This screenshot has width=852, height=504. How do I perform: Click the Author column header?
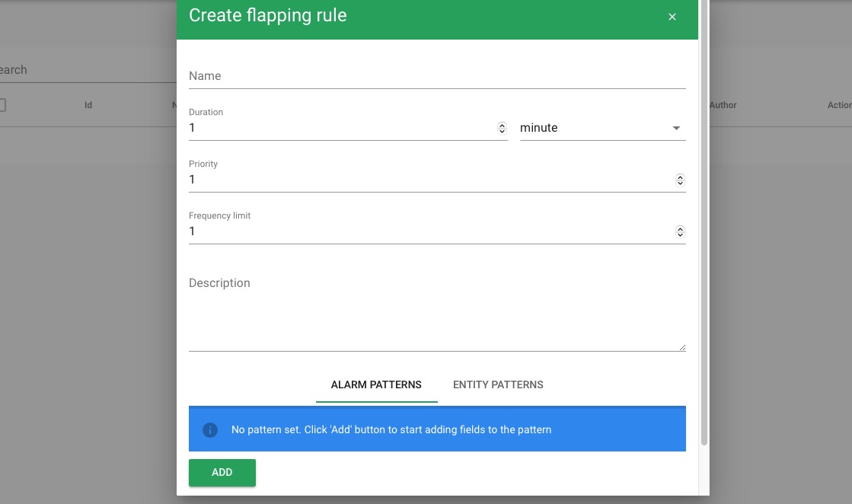coord(723,104)
